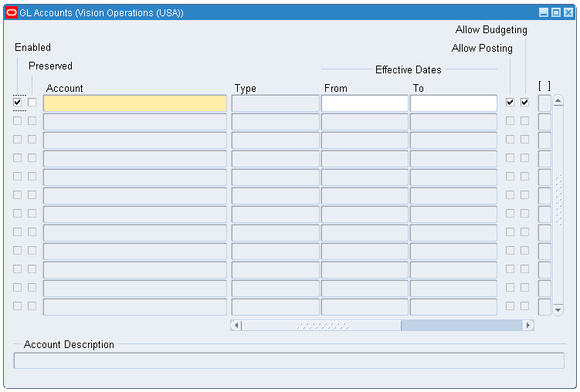Click the Effective Dates From field in first row
The height and width of the screenshot is (392, 580).
[365, 103]
